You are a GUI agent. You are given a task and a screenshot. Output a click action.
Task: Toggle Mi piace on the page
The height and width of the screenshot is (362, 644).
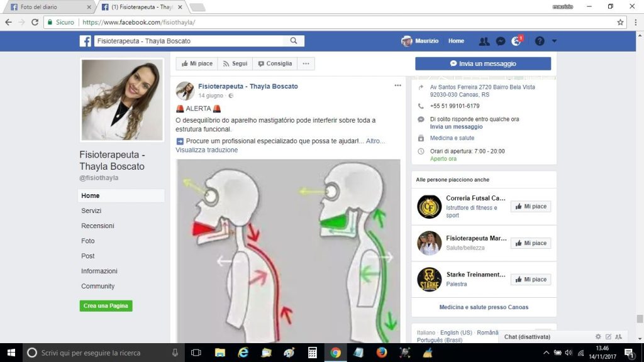click(x=197, y=63)
